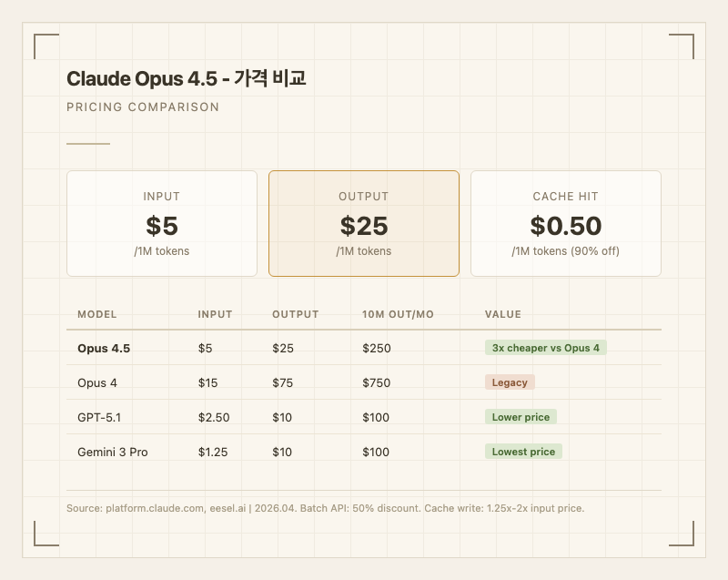
Task: Click the OUTPUT table column header
Action: 295,314
